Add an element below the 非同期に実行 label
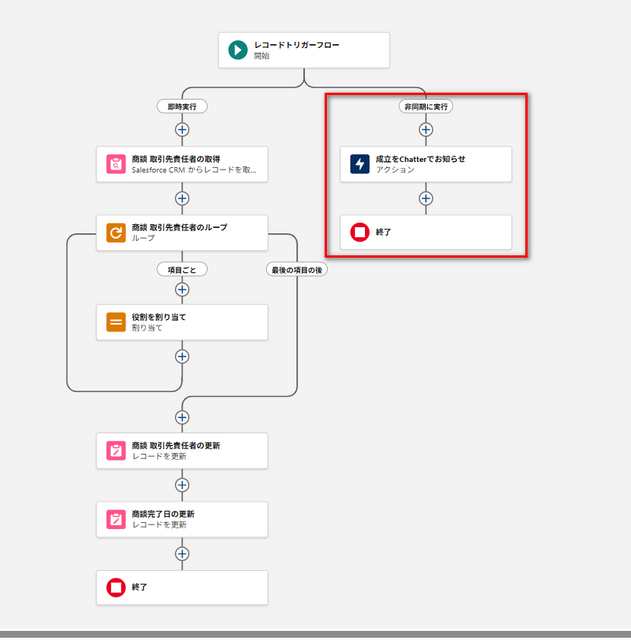This screenshot has width=631, height=640. pyautogui.click(x=426, y=129)
